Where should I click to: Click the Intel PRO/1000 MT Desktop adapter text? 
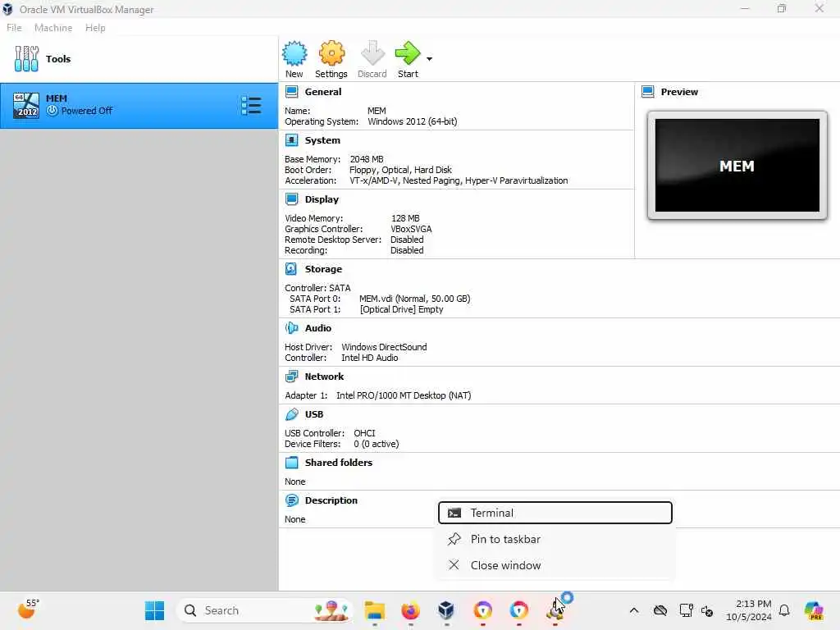(404, 395)
